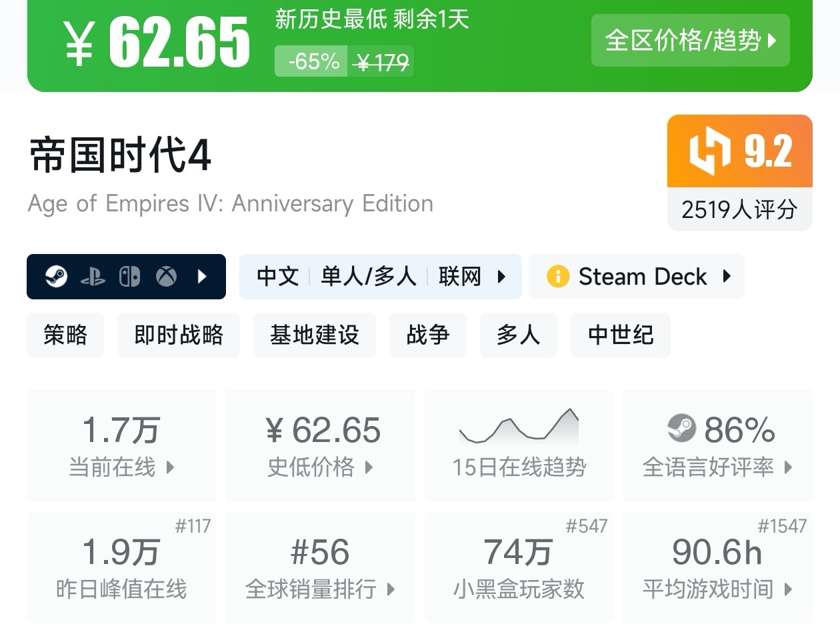This screenshot has width=840, height=626.
Task: Click the yellow Steam Deck info icon
Action: pyautogui.click(x=557, y=276)
